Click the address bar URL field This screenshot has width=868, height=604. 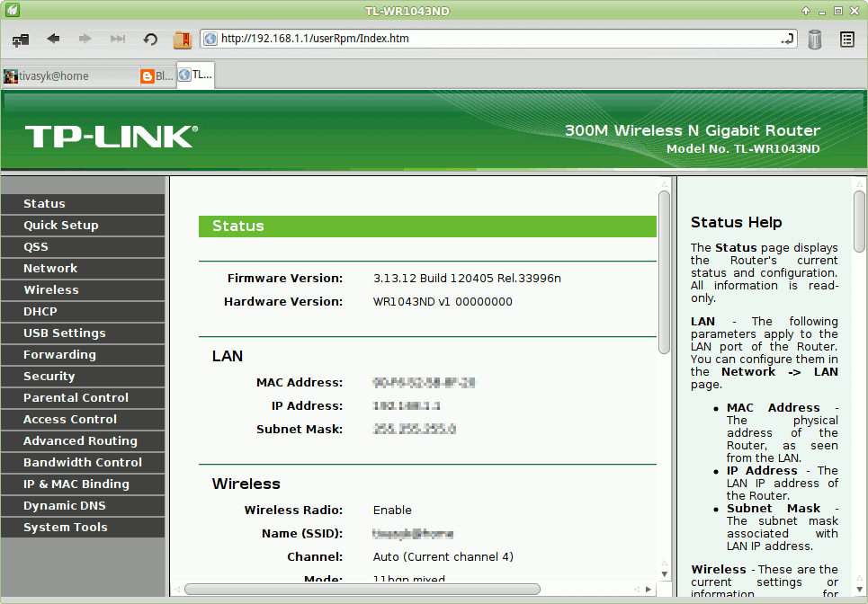pos(498,39)
